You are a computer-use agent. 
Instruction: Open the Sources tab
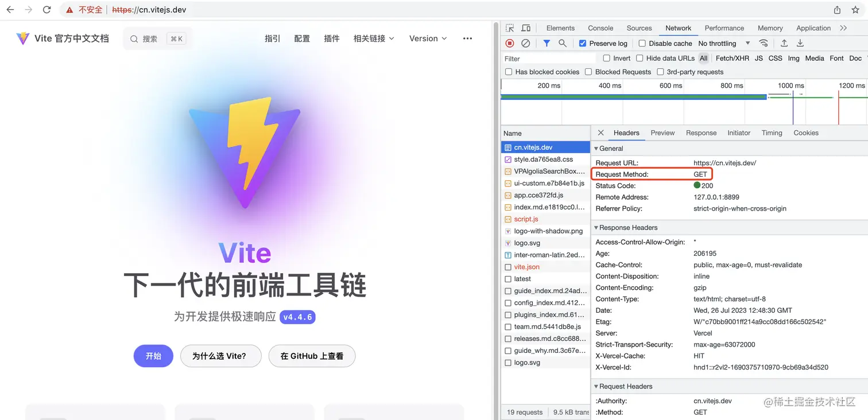coord(639,28)
